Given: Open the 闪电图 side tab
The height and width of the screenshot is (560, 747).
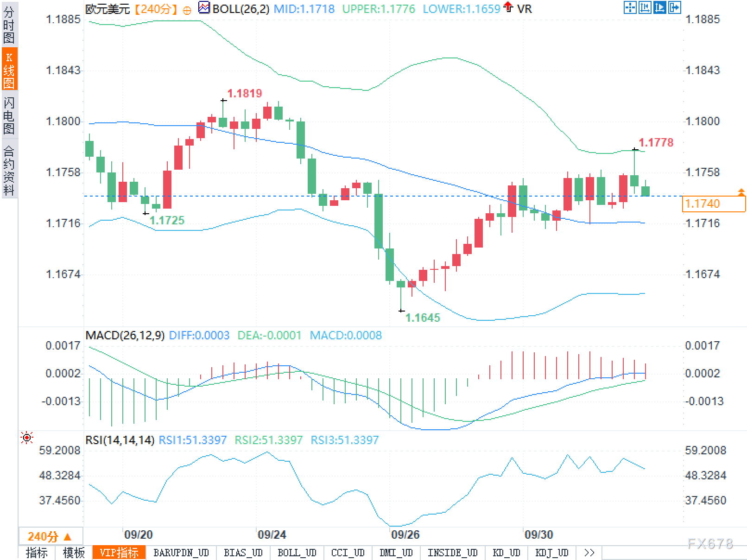Looking at the screenshot, I should [x=9, y=115].
